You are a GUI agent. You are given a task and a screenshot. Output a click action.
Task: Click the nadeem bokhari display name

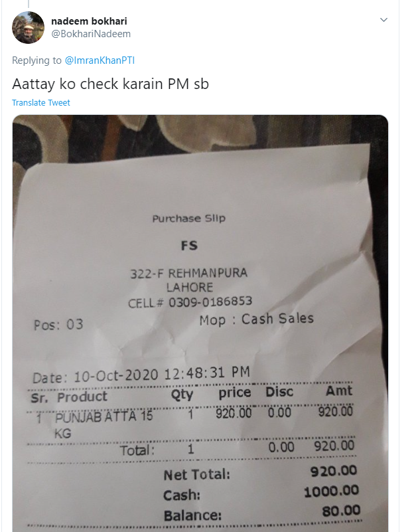(89, 21)
